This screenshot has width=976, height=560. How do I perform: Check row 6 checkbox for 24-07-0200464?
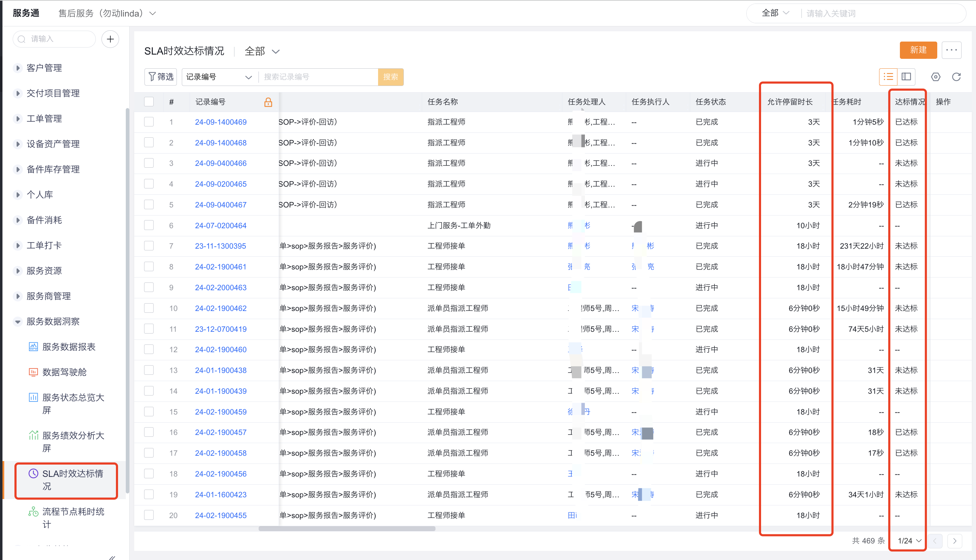coord(149,225)
